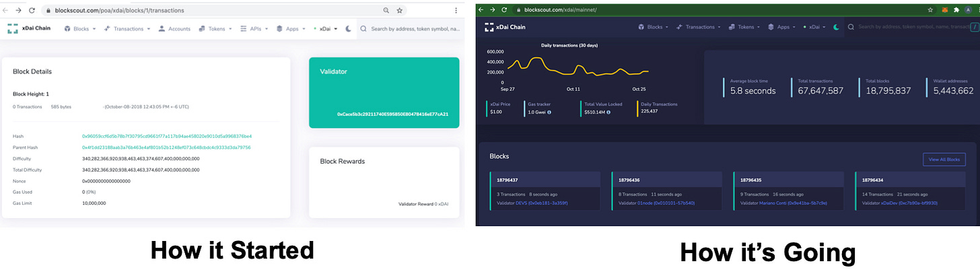Select the Total blocks value 18,795,837
The image size is (980, 274).
click(888, 91)
